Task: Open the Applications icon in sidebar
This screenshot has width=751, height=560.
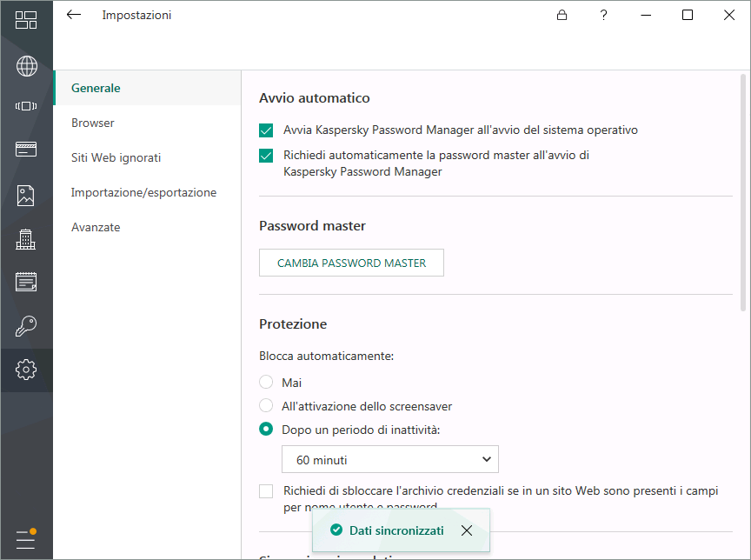Action: 26,106
